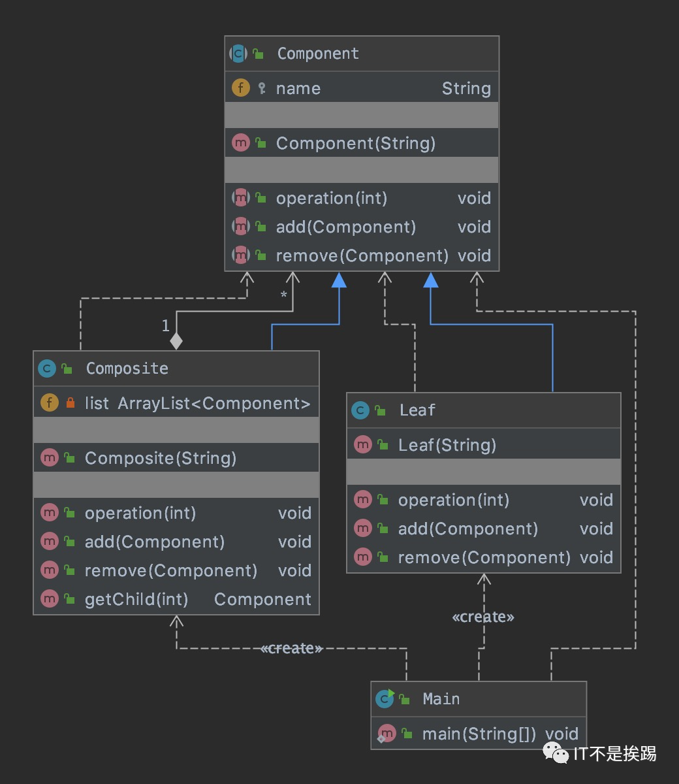Select the Composite class title

pyautogui.click(x=127, y=368)
